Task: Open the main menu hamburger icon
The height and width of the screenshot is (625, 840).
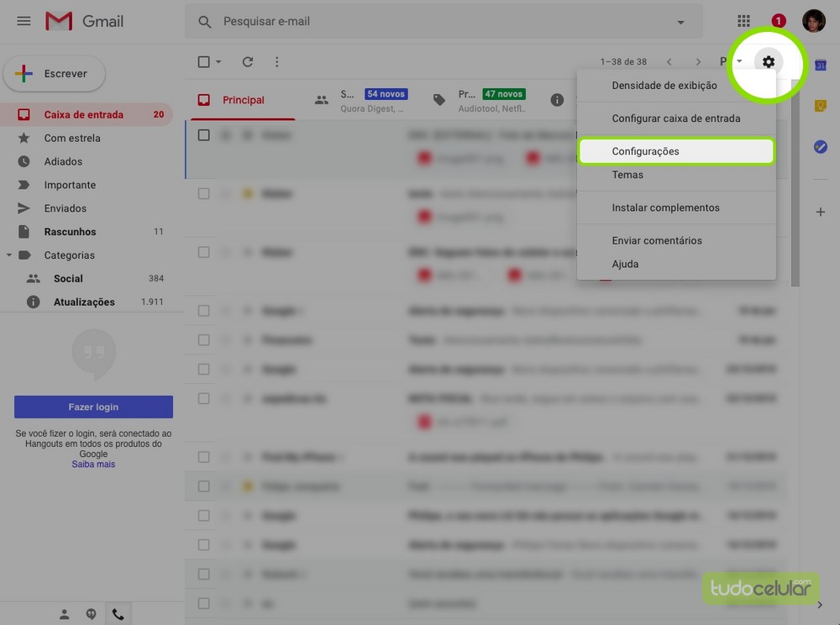Action: tap(24, 21)
